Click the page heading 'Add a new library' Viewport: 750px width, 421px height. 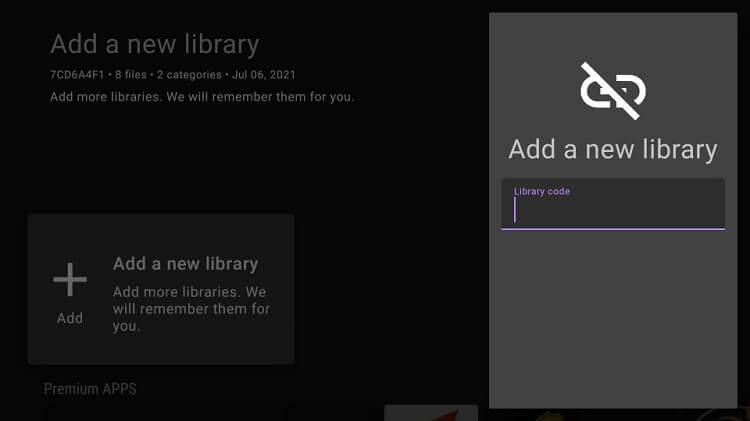(155, 44)
